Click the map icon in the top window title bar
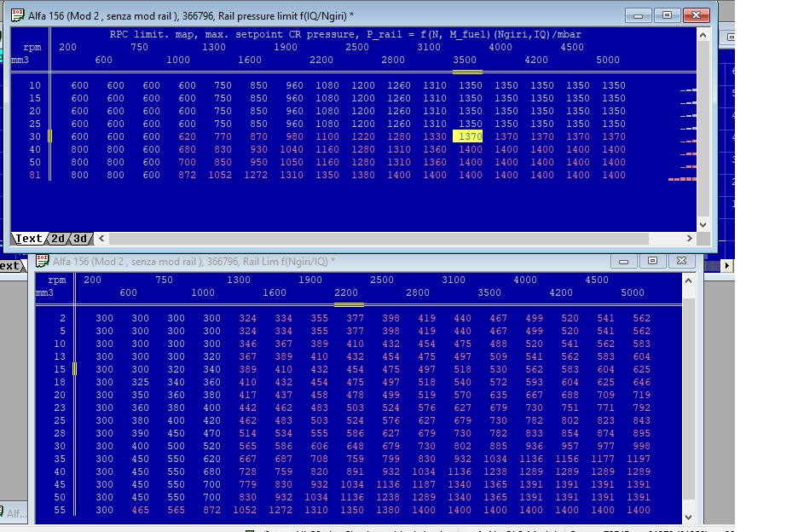 [x=17, y=15]
